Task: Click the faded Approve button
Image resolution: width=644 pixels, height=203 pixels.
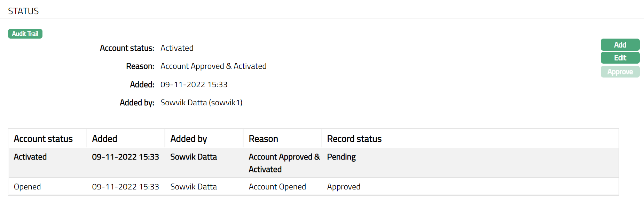Action: [620, 72]
